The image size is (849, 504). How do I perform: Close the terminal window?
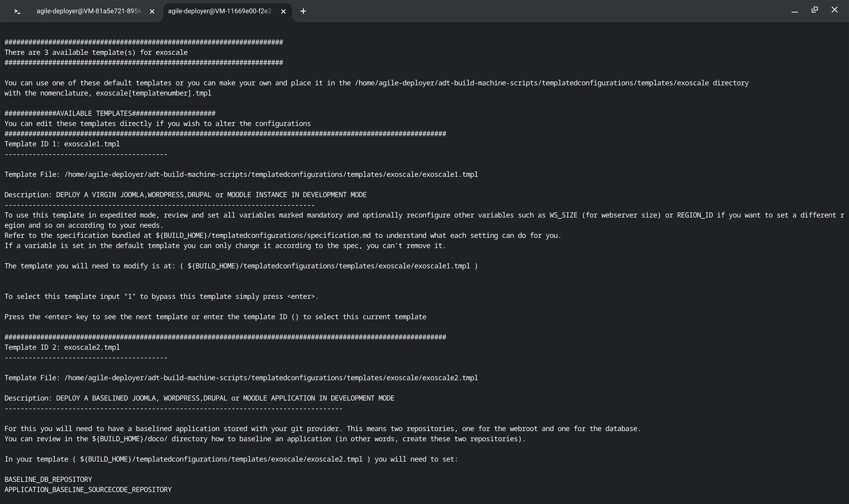coord(834,10)
